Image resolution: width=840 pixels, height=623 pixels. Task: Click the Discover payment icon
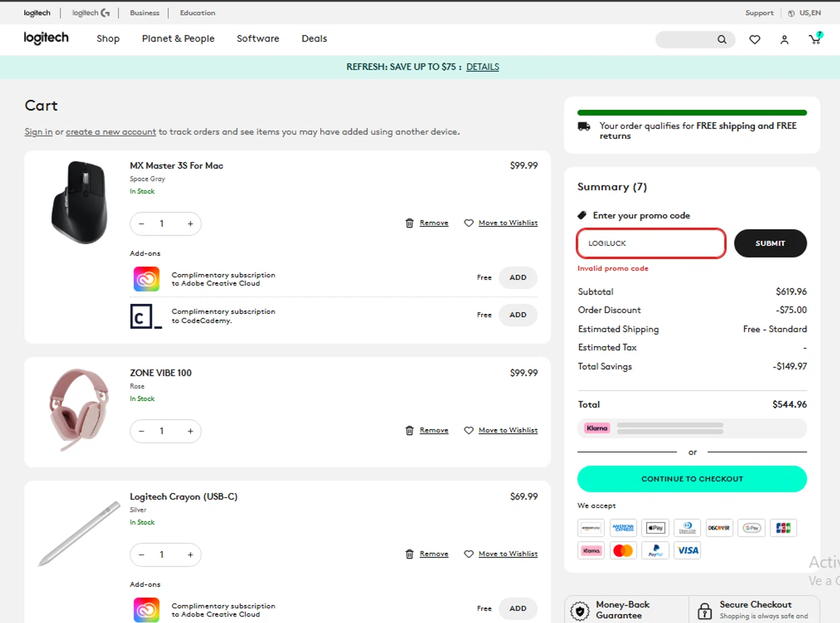point(719,528)
